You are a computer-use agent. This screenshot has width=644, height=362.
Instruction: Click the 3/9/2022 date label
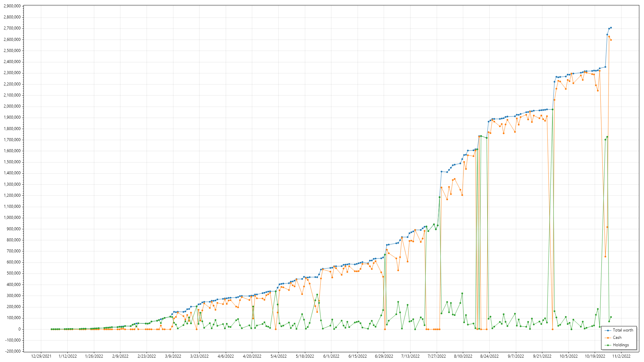pos(173,356)
